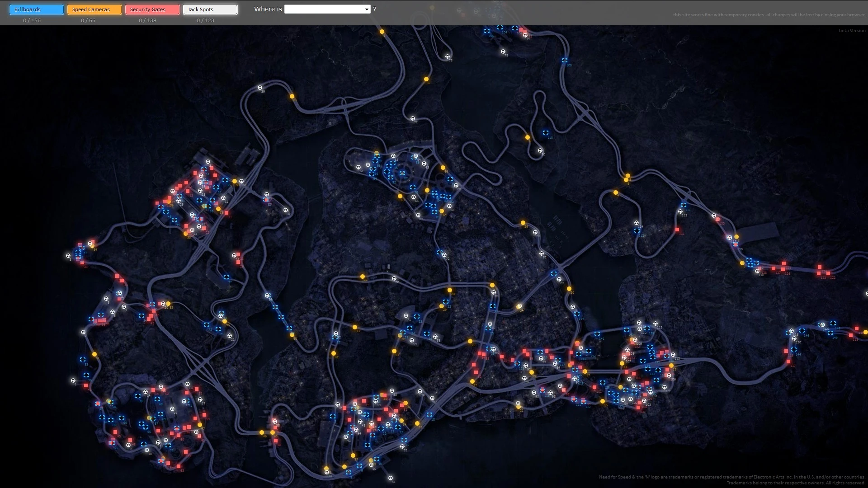Open the Where is location dropdown
868x488 pixels.
click(327, 9)
